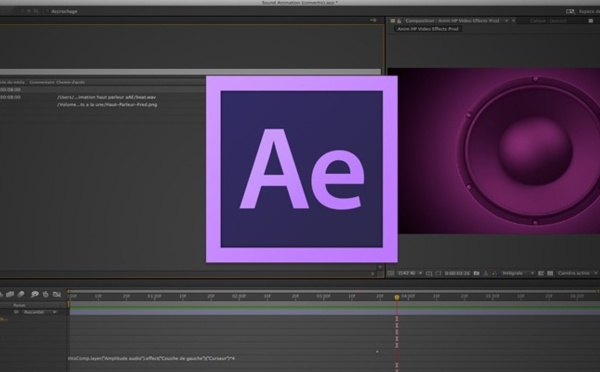The width and height of the screenshot is (600, 372).
Task: Toggle the Accrochage snapping checkbox
Action: click(47, 11)
